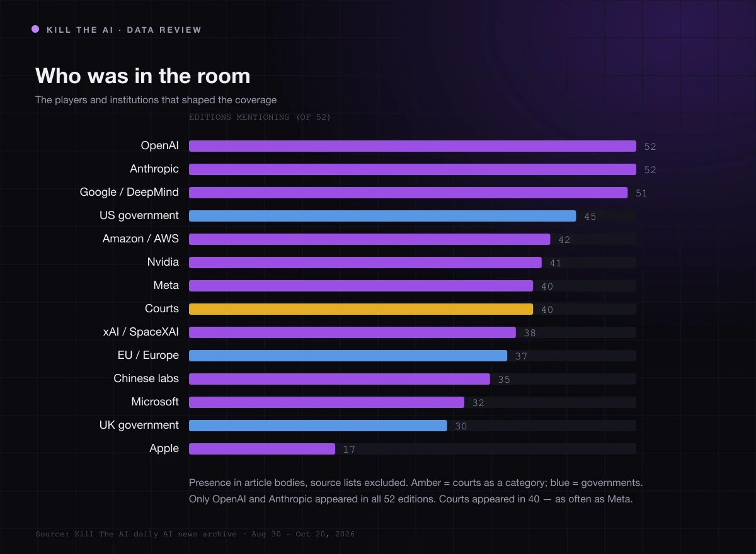Click the Microsoft bar
This screenshot has height=554, width=756.
[326, 402]
